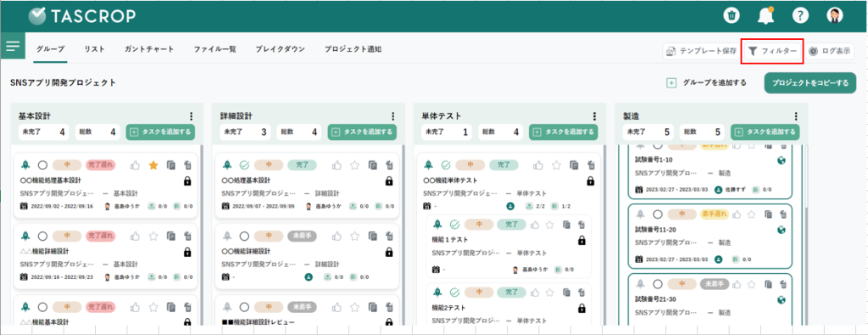Open 着手遅れ status badge on 試験番号11-20
Viewport: 868px width, 335px height.
(x=715, y=215)
